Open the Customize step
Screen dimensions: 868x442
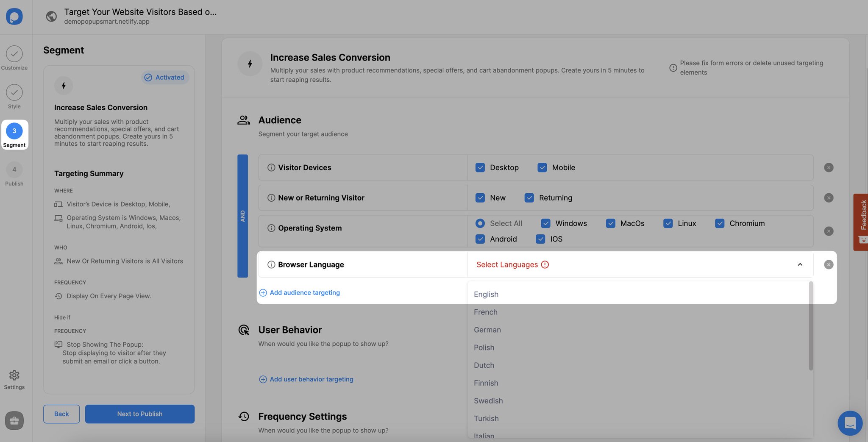click(x=14, y=58)
